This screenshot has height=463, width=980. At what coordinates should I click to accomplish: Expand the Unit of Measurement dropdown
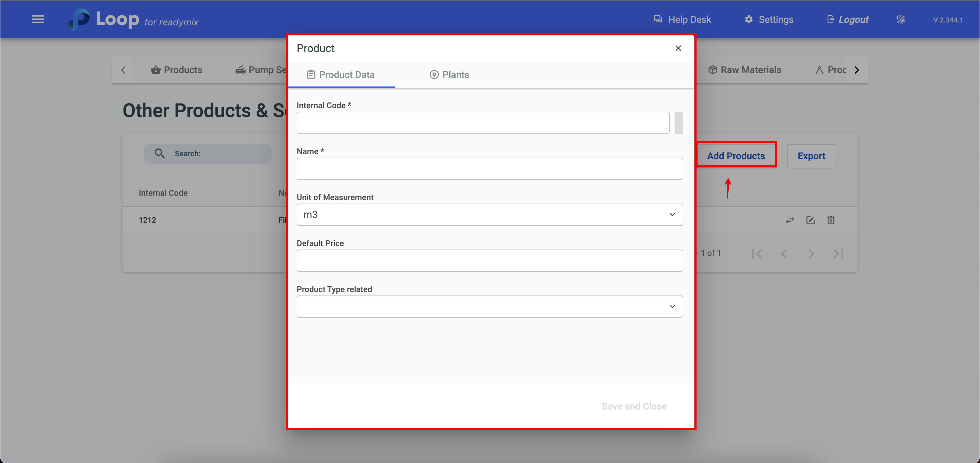click(489, 215)
